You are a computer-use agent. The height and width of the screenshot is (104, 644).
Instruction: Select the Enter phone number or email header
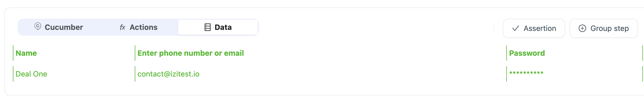pyautogui.click(x=191, y=53)
